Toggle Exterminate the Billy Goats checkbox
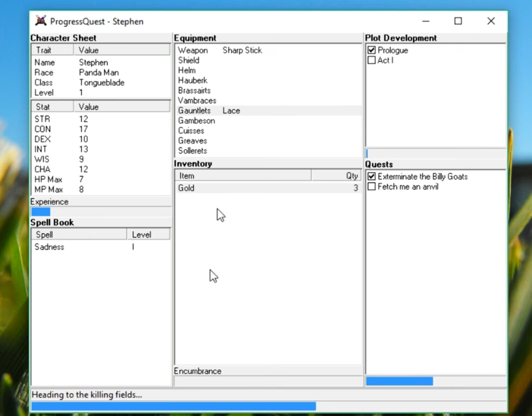Screen dimensions: 532x416 371,176
